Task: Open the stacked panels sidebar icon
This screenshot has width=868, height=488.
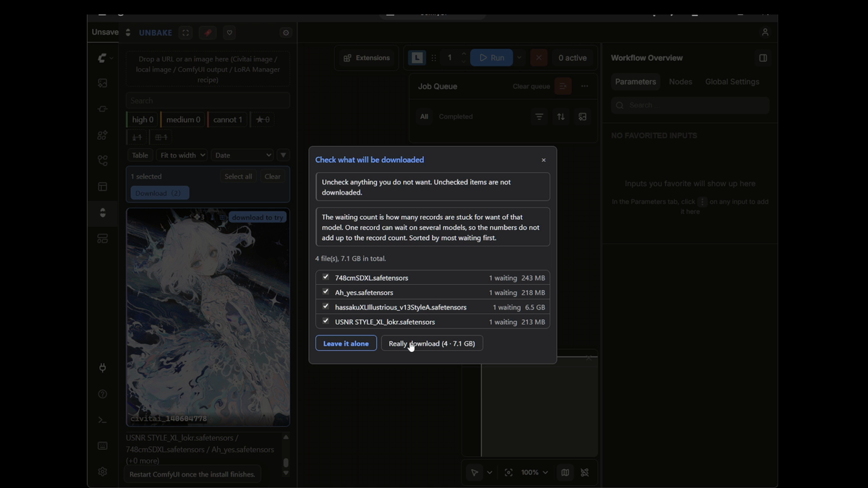Action: (x=103, y=239)
